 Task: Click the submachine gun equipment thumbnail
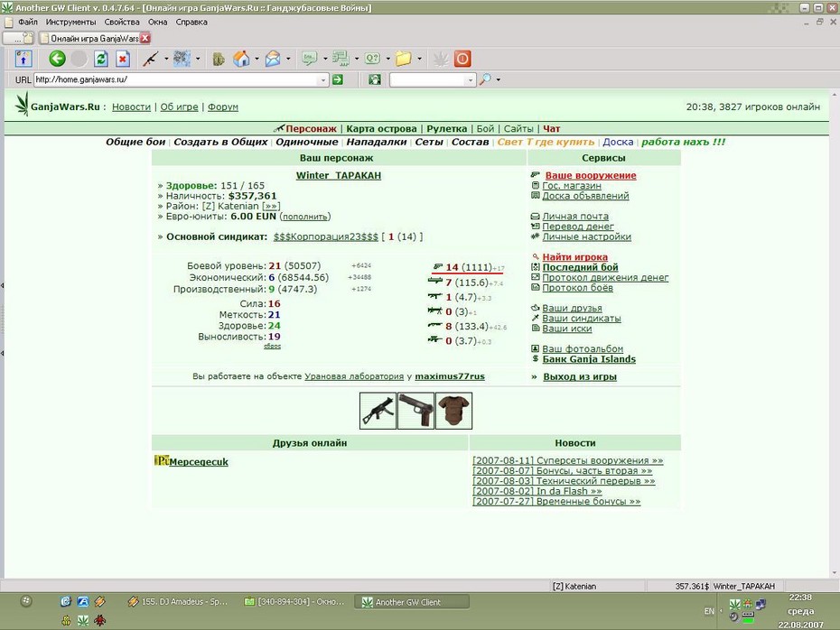pos(378,411)
